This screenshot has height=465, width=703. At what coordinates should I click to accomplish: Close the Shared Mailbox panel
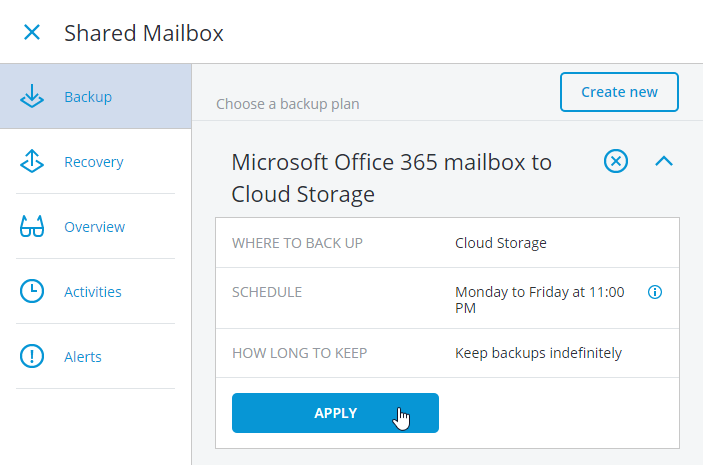point(32,32)
